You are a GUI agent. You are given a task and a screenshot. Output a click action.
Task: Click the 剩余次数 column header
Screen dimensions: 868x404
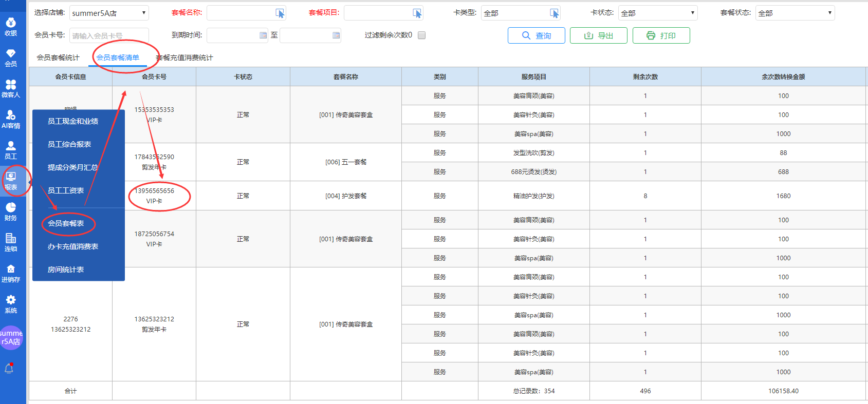pos(645,77)
